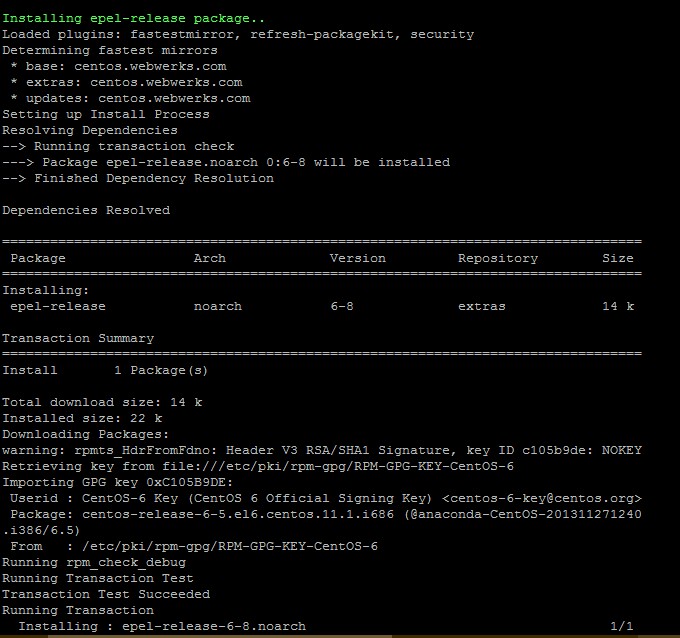Click the 'Installing:' table section label
680x638 pixels.
click(46, 291)
